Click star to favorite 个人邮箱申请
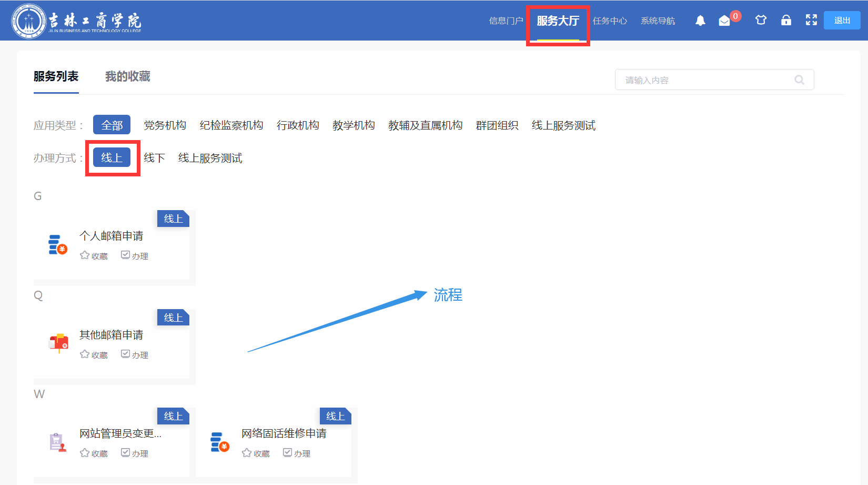The image size is (868, 485). (85, 255)
